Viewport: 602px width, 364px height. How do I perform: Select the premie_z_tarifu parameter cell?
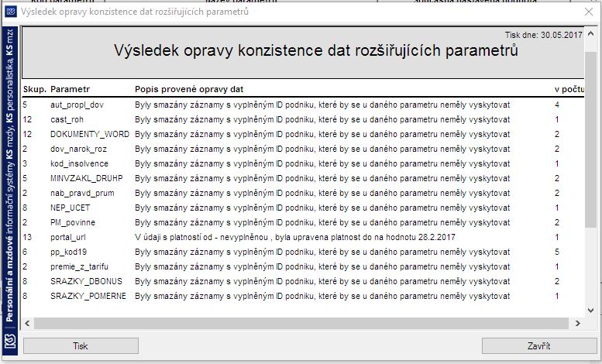point(79,266)
